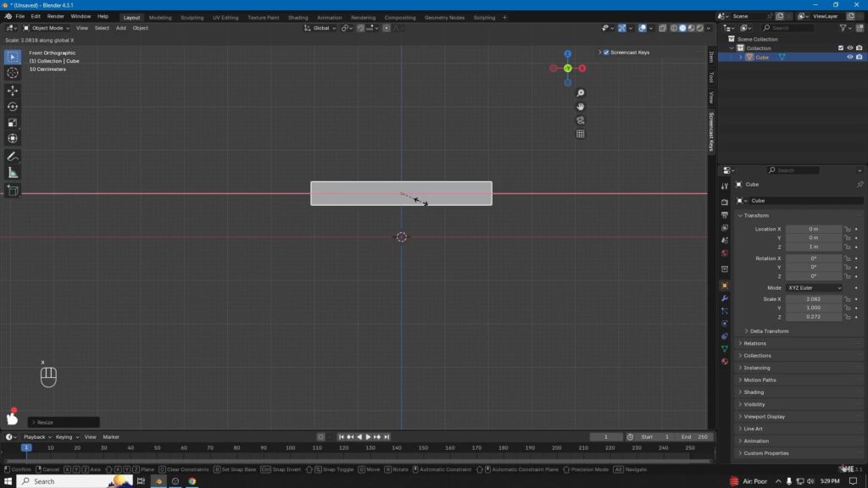Expand the Resize operator panel
Viewport: 868px width, 488px height.
(x=64, y=422)
